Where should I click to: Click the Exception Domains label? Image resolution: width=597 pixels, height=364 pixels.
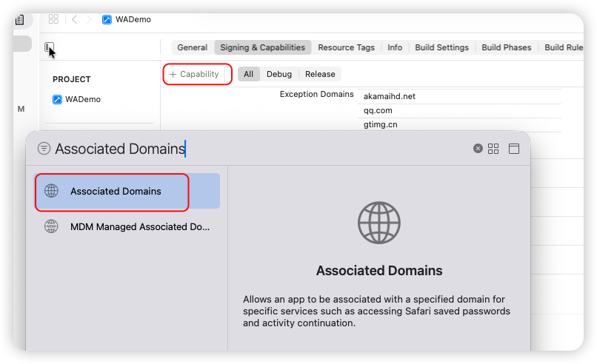[316, 94]
